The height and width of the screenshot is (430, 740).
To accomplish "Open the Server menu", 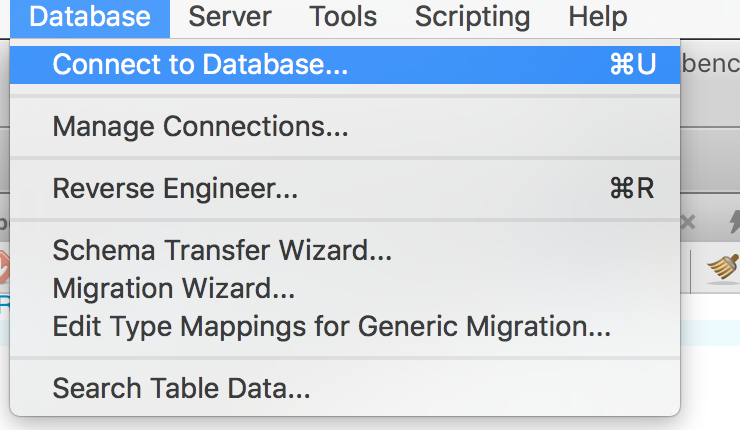I will (230, 17).
